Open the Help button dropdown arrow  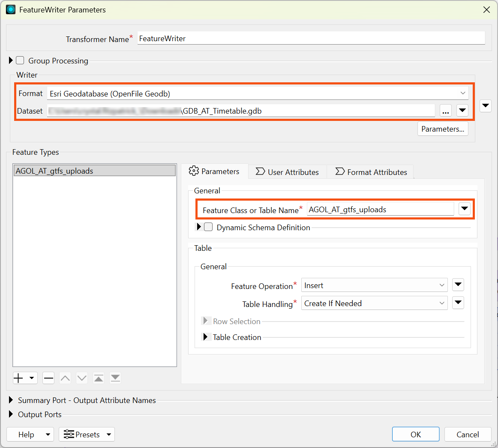pyautogui.click(x=48, y=434)
